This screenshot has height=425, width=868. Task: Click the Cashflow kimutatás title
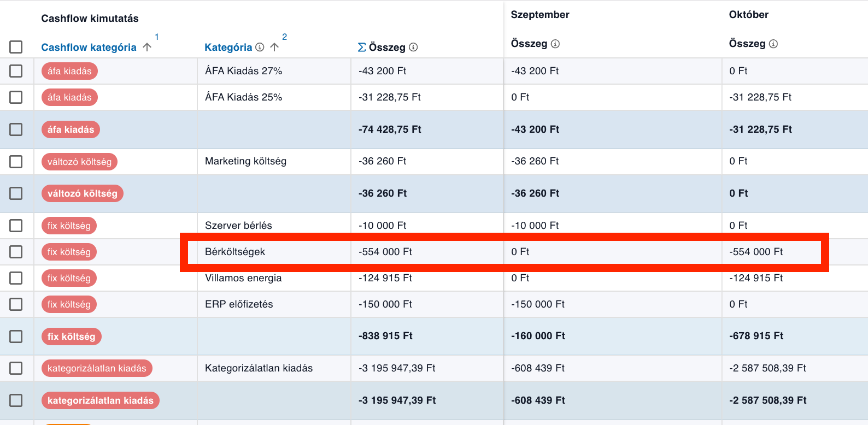pos(90,19)
